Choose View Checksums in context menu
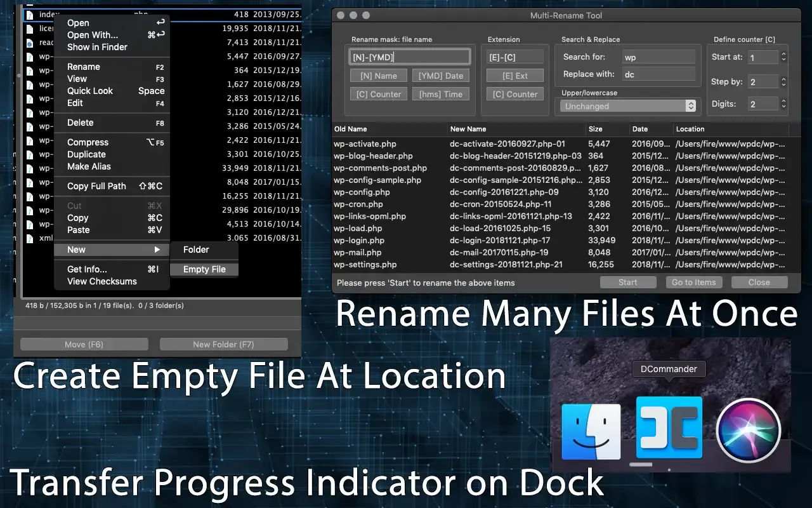Viewport: 812px width, 508px height. (101, 281)
